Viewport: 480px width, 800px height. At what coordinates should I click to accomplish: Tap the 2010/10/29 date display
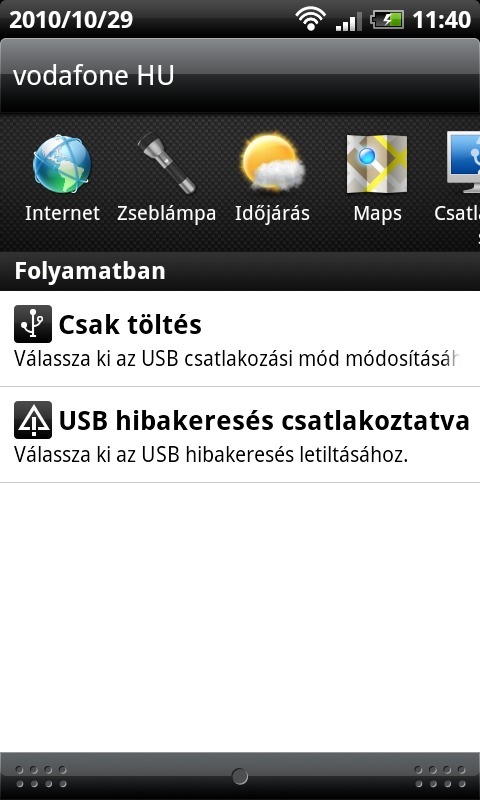click(x=71, y=20)
